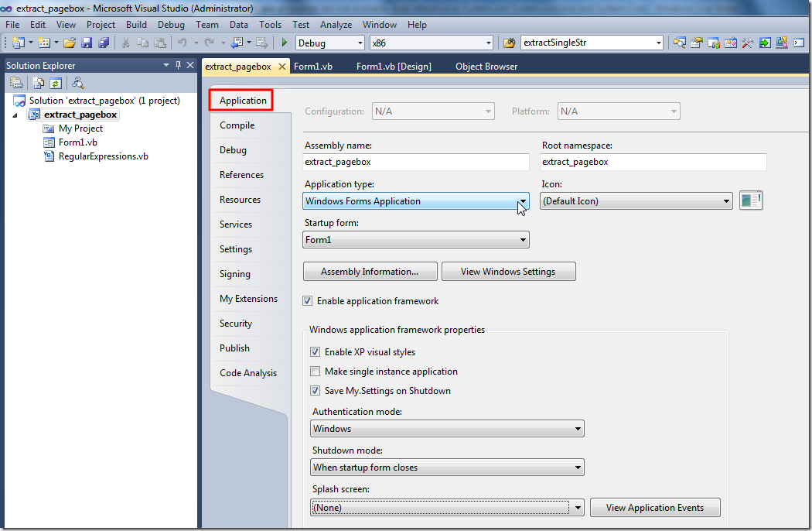Click the Navigate Backward icon

tap(237, 43)
